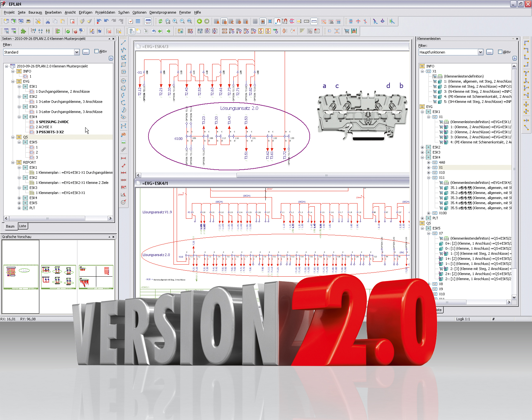Expand the 4A8 node in Klemmenleisten tree
The height and width of the screenshot is (420, 532).
pos(428,162)
